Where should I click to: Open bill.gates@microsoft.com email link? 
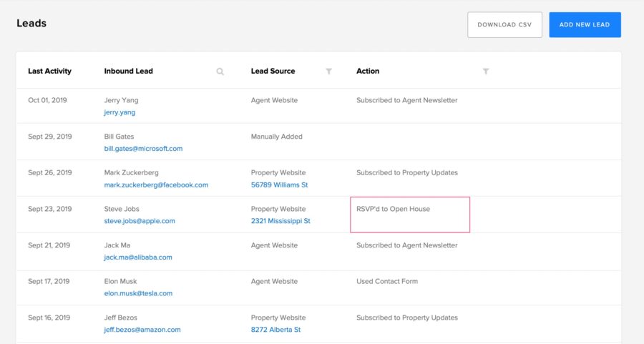pos(143,149)
